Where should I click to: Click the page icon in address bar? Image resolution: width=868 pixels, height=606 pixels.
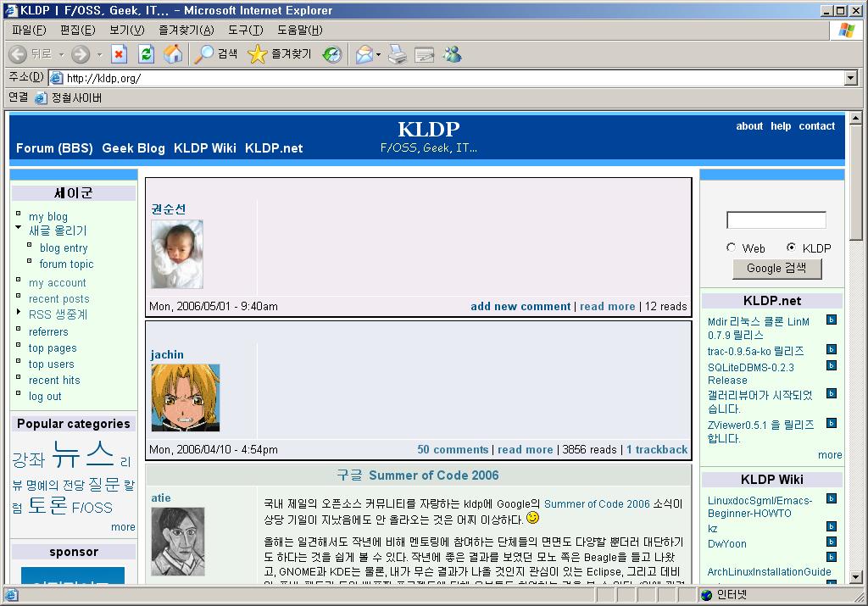[x=57, y=78]
